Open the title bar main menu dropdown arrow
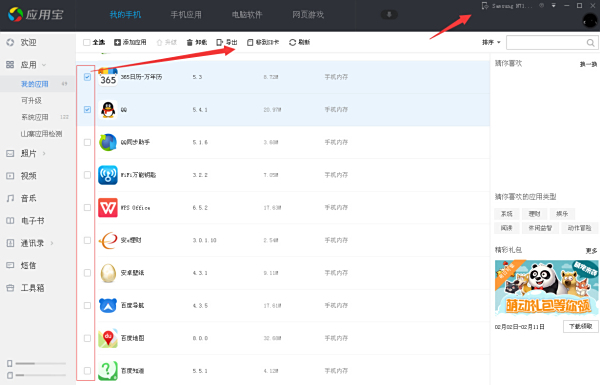This screenshot has height=385, width=600. [x=554, y=6]
